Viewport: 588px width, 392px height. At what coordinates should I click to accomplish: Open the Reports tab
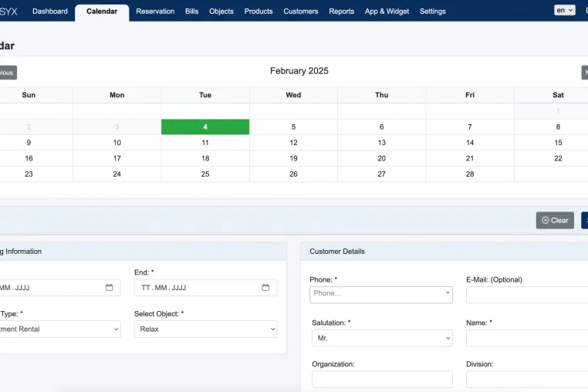tap(342, 12)
